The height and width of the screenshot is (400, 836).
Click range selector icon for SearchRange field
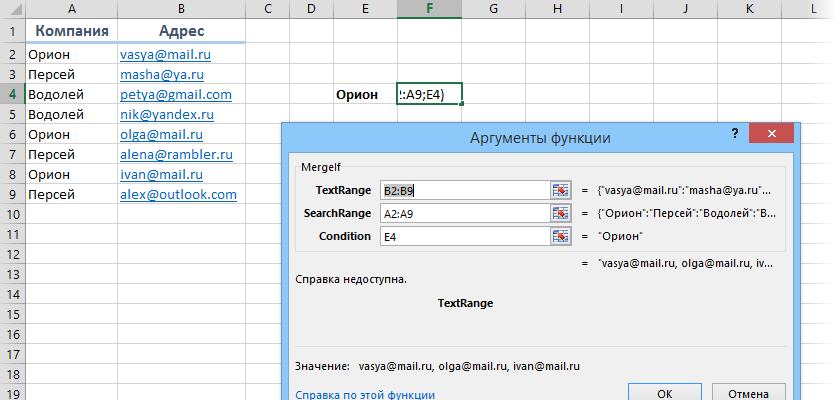click(x=561, y=213)
